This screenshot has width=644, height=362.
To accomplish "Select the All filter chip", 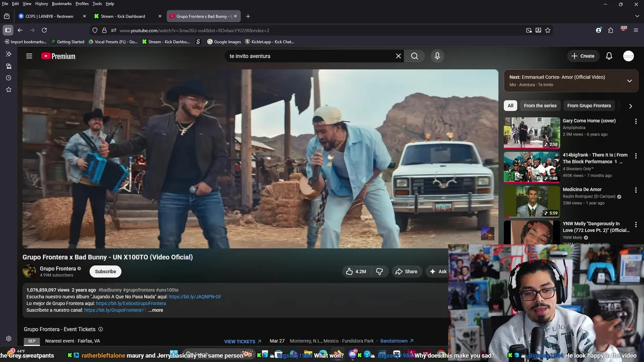I will coord(510,106).
